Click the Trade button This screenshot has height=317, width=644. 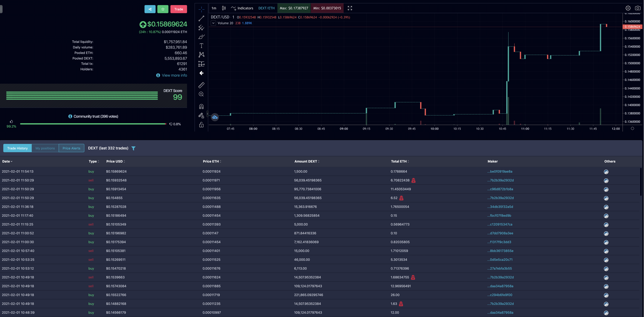pyautogui.click(x=179, y=9)
